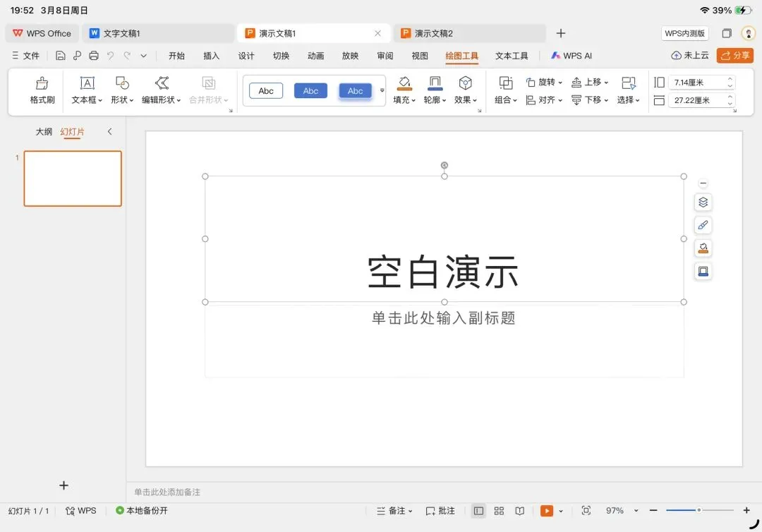This screenshot has height=532, width=762.
Task: Click the Edit Shape (编辑形状) icon
Action: (x=162, y=83)
